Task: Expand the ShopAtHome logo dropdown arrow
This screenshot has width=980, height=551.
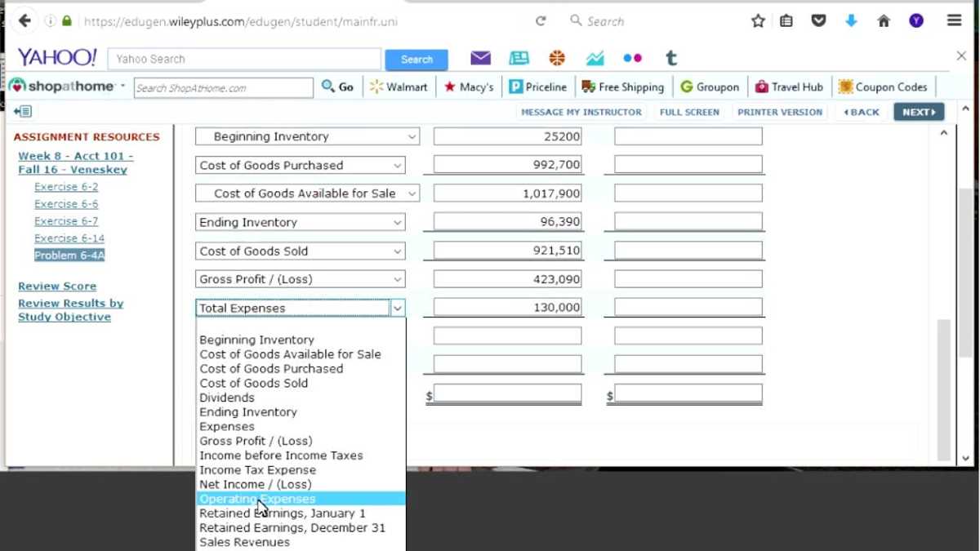Action: tap(123, 85)
